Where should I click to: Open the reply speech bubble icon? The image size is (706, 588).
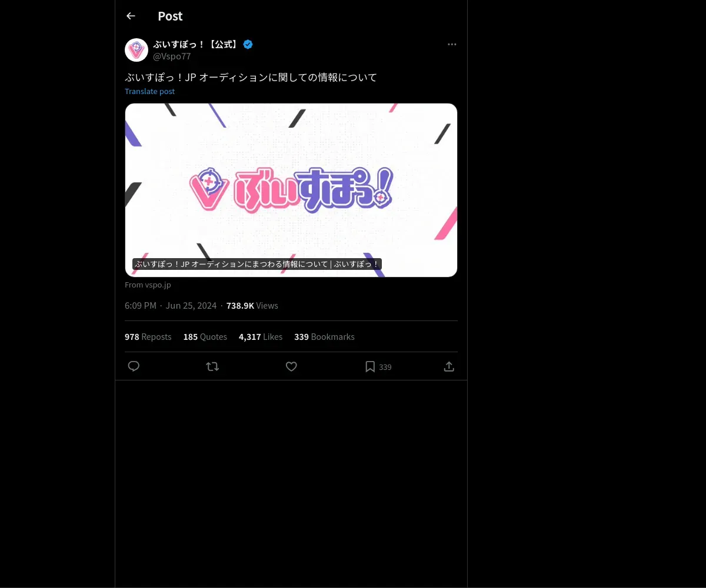134,366
